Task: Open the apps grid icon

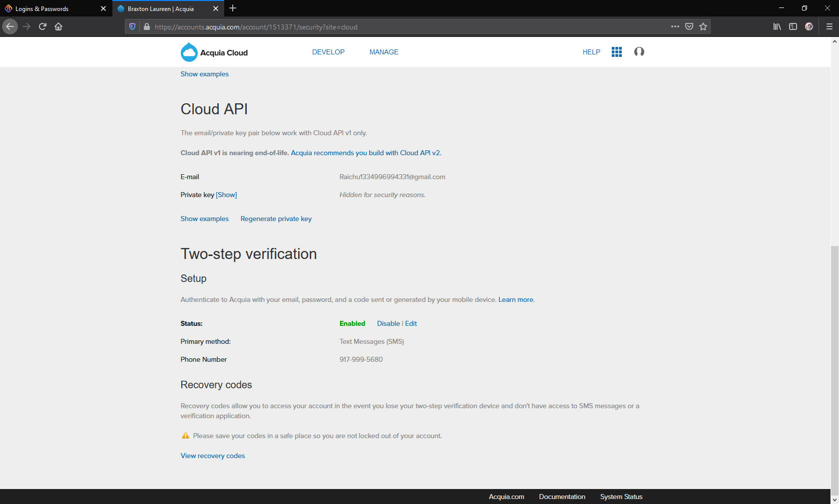Action: pos(617,52)
